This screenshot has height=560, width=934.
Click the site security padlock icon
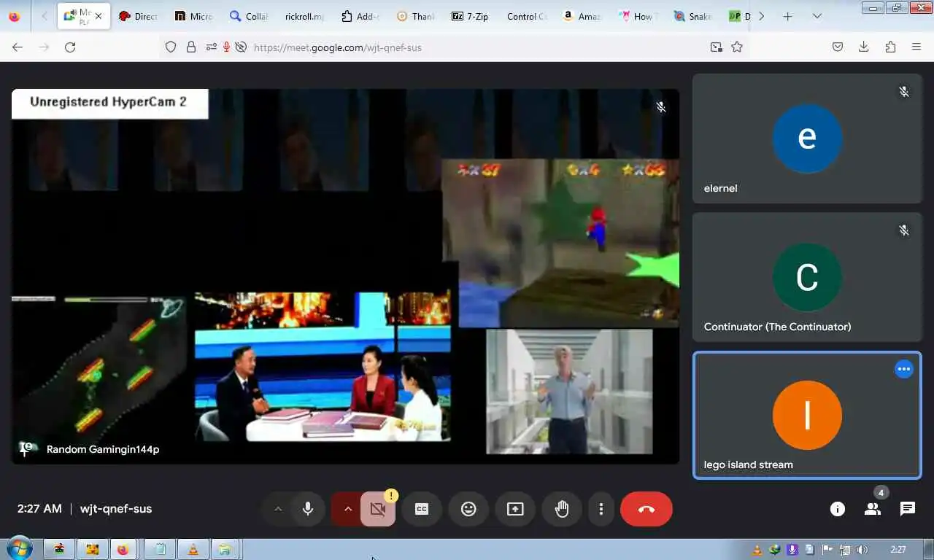[191, 47]
